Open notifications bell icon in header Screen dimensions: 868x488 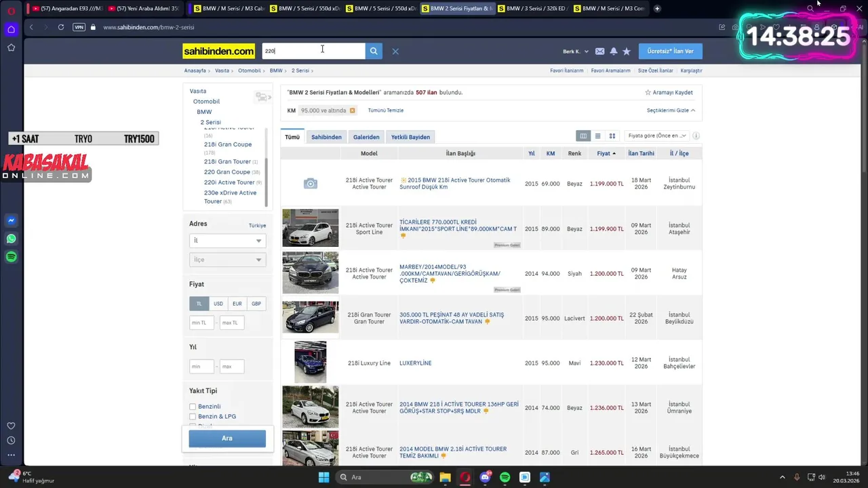[614, 52]
